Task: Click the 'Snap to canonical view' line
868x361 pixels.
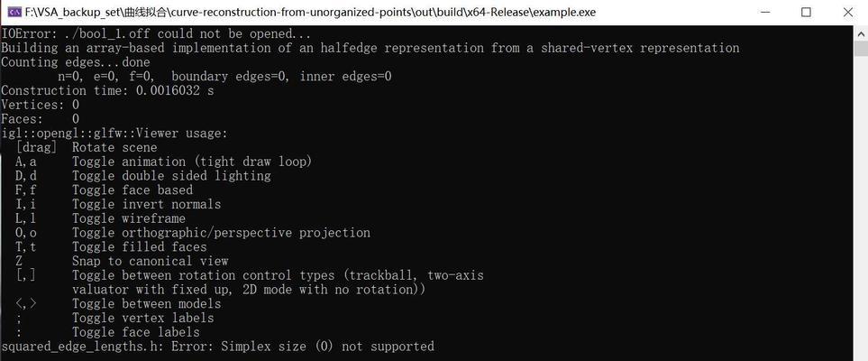Action: 122,261
